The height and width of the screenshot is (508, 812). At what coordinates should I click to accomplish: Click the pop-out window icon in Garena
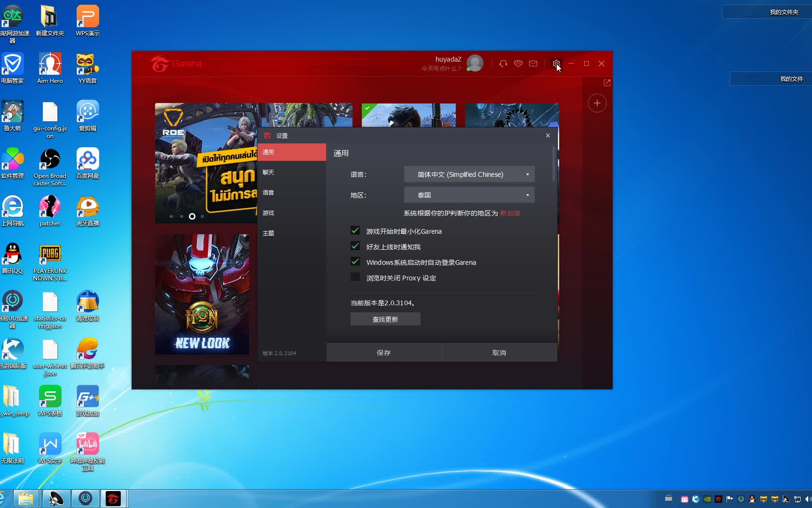(x=607, y=83)
